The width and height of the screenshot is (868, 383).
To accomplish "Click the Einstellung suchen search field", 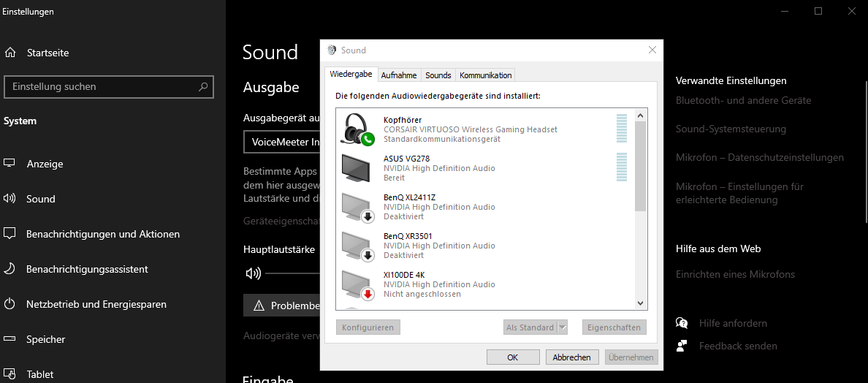I will [x=102, y=86].
